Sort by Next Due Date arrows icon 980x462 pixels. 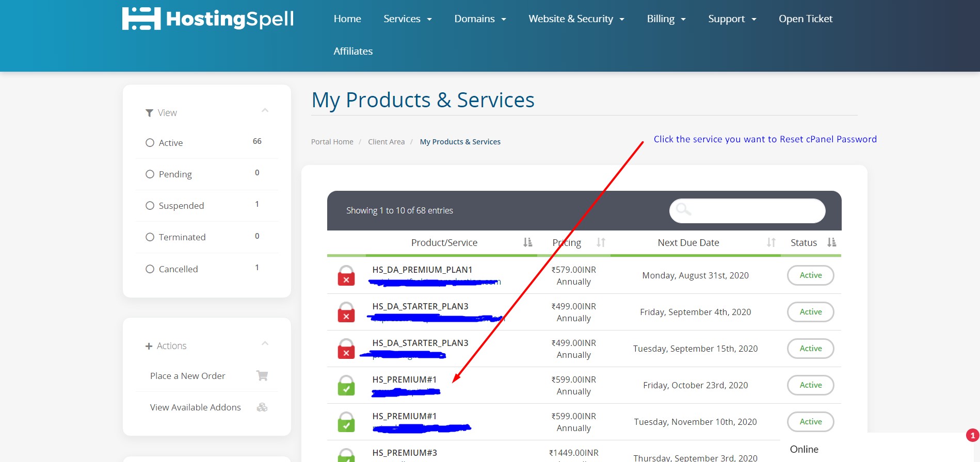[771, 242]
